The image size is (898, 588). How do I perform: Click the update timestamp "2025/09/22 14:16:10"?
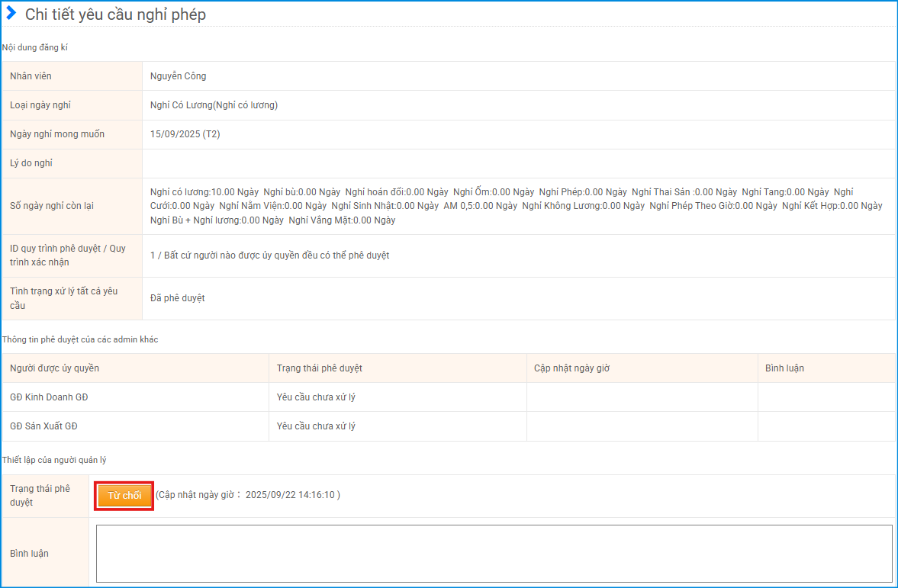pos(290,495)
